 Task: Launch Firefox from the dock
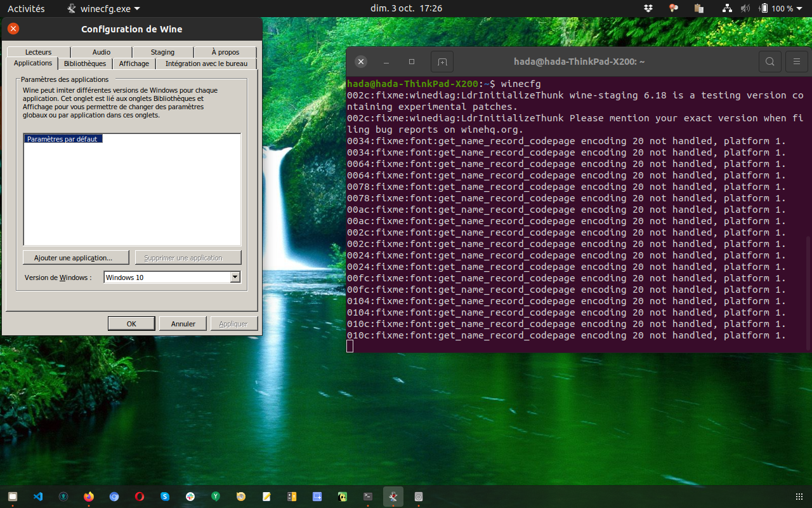click(x=89, y=497)
